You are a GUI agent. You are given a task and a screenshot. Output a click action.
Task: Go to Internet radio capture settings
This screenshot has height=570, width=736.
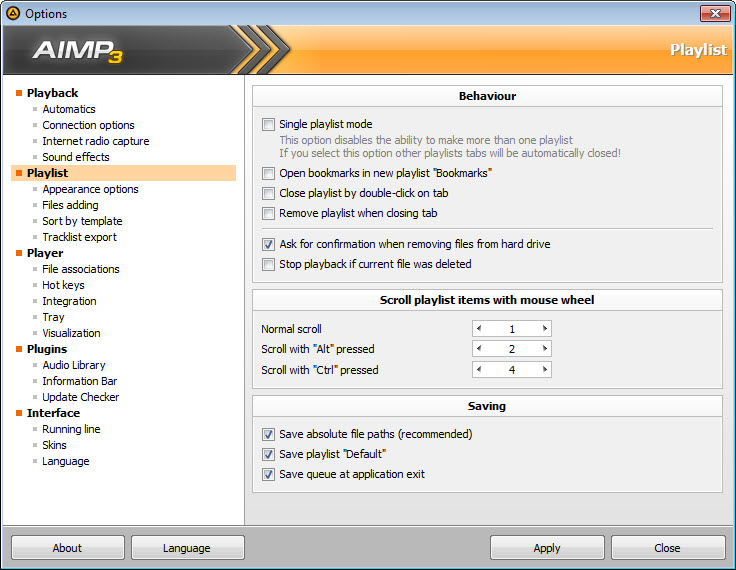(x=96, y=141)
